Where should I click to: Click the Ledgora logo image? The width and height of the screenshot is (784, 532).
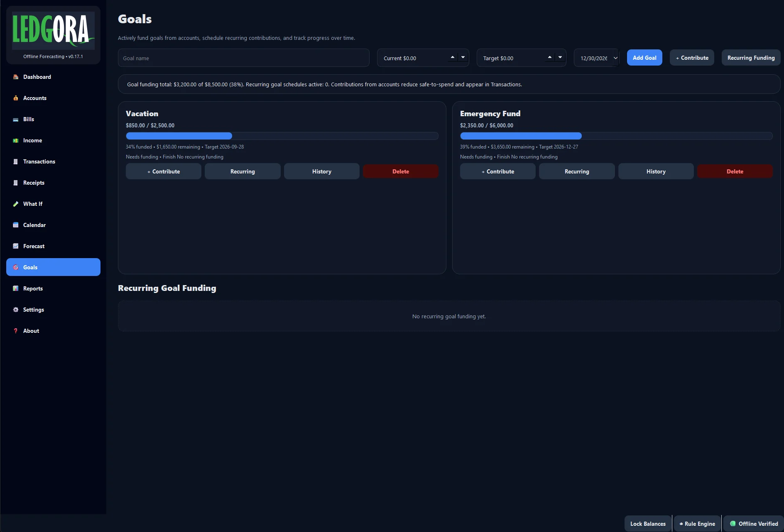click(53, 30)
